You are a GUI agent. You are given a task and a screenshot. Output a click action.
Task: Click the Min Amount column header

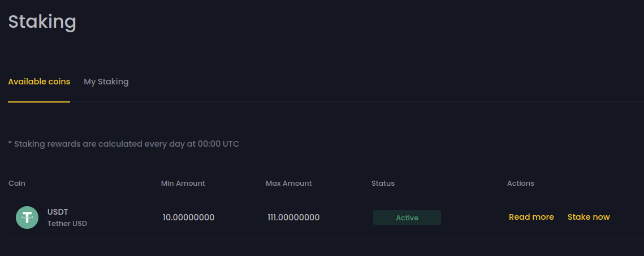click(x=183, y=184)
